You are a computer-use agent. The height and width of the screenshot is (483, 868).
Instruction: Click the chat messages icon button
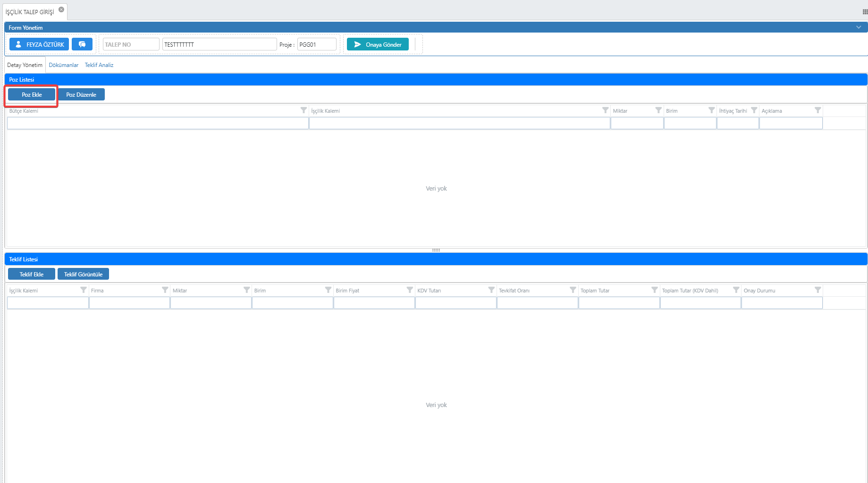tap(82, 44)
